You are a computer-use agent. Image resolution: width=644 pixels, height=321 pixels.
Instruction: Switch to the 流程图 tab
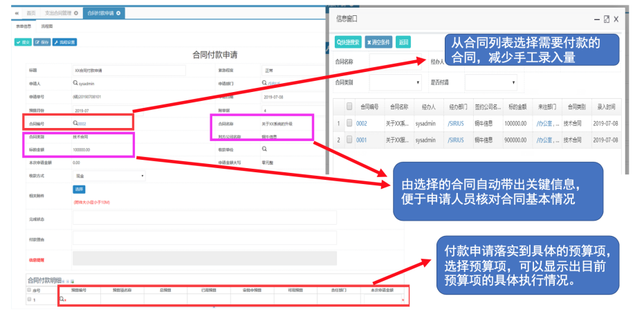pyautogui.click(x=48, y=26)
